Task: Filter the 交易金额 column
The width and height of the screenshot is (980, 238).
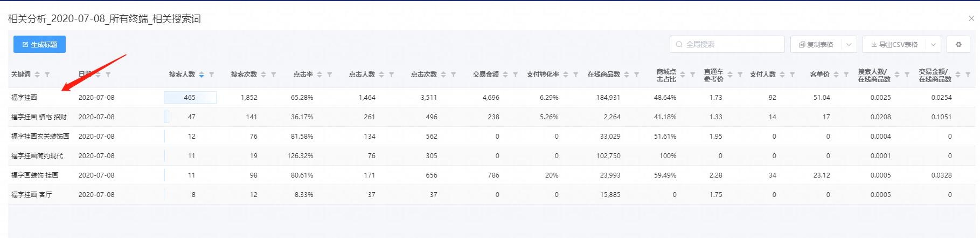Action: pos(516,74)
